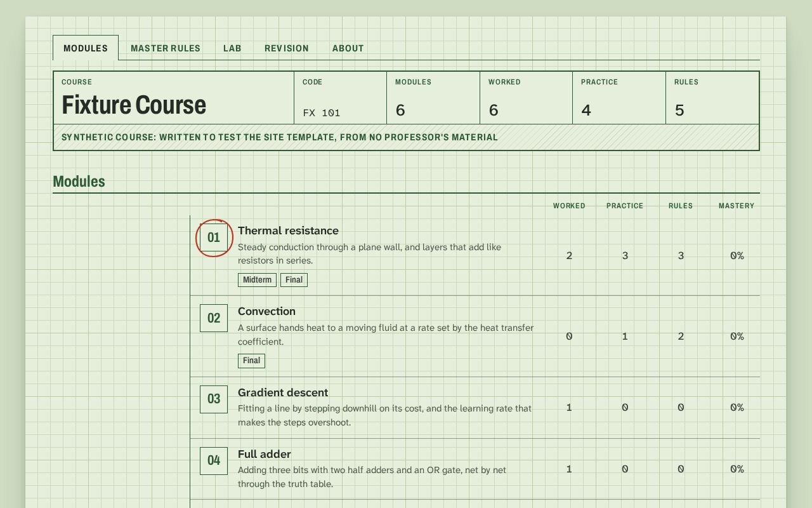812x508 pixels.
Task: Select the Final tag under Convection
Action: point(251,361)
